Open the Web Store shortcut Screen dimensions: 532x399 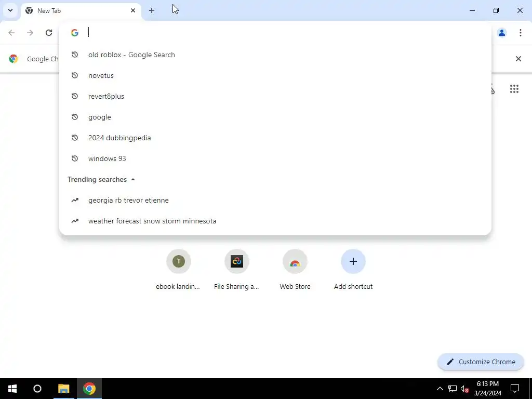(x=295, y=270)
